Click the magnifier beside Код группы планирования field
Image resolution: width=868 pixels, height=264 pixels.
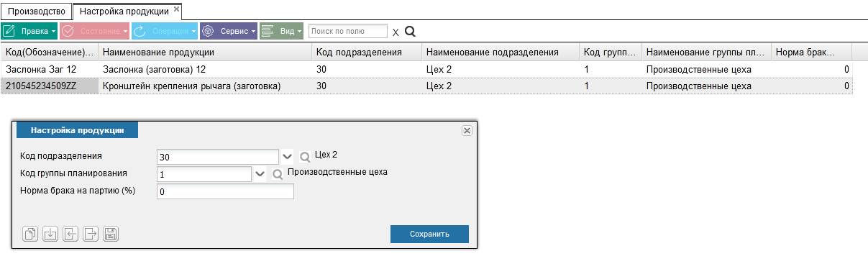[x=278, y=174]
